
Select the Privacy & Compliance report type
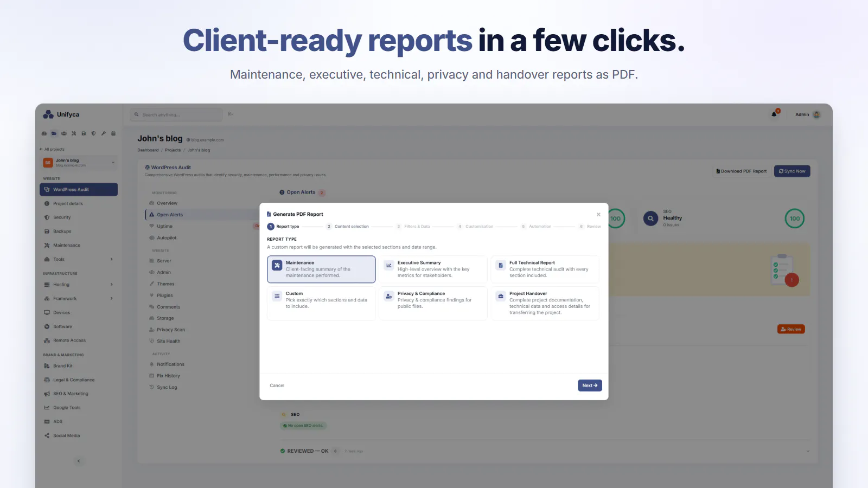pos(433,303)
